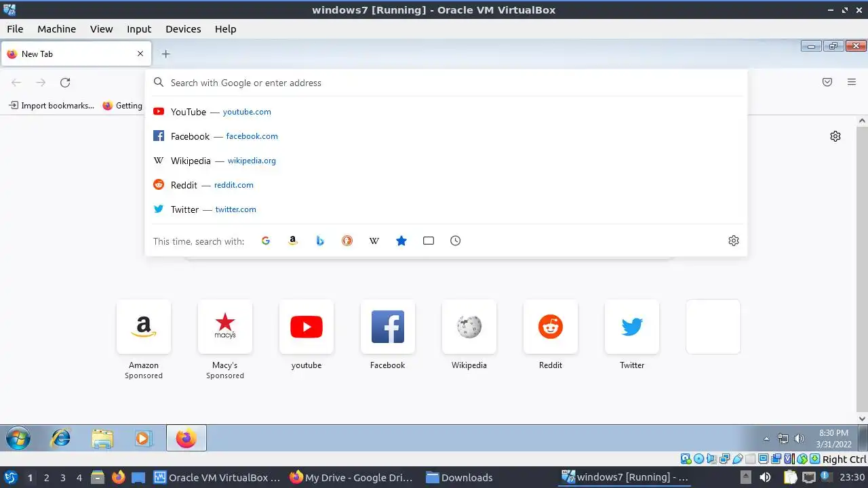Launch Firefox from host panel
The width and height of the screenshot is (868, 488).
click(x=118, y=477)
